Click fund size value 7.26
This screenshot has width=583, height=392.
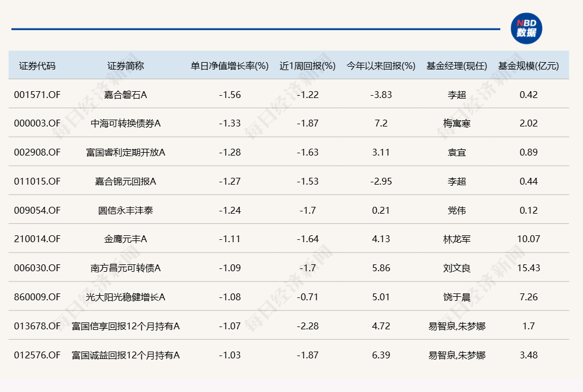point(528,297)
